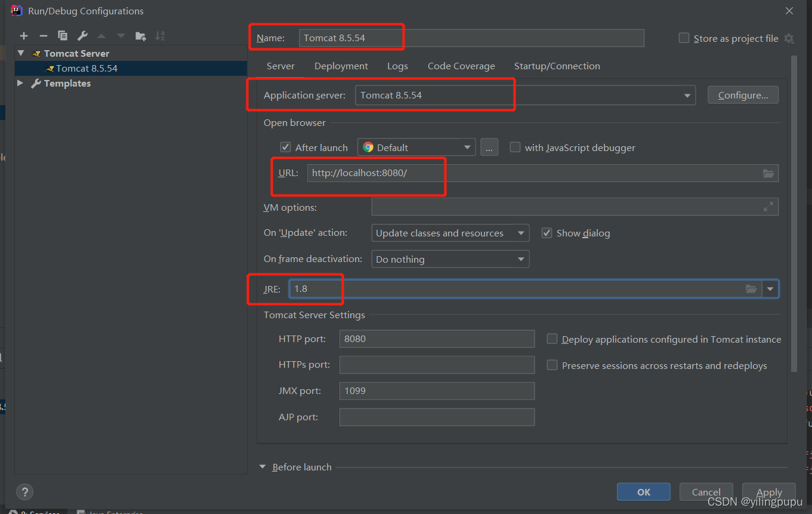Image resolution: width=812 pixels, height=514 pixels.
Task: Switch to the Deployment tab
Action: [x=341, y=66]
